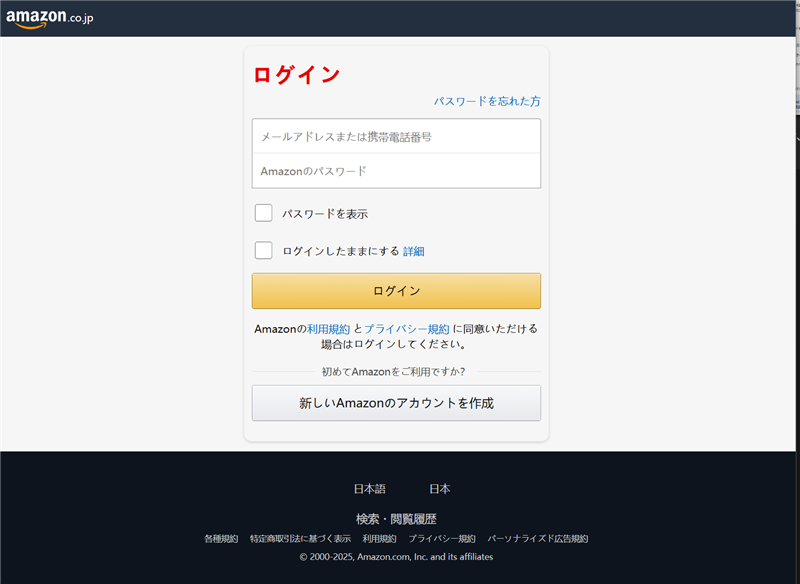This screenshot has width=800, height=584.
Task: Open the パスワードを忘れた方 link
Action: click(x=487, y=101)
